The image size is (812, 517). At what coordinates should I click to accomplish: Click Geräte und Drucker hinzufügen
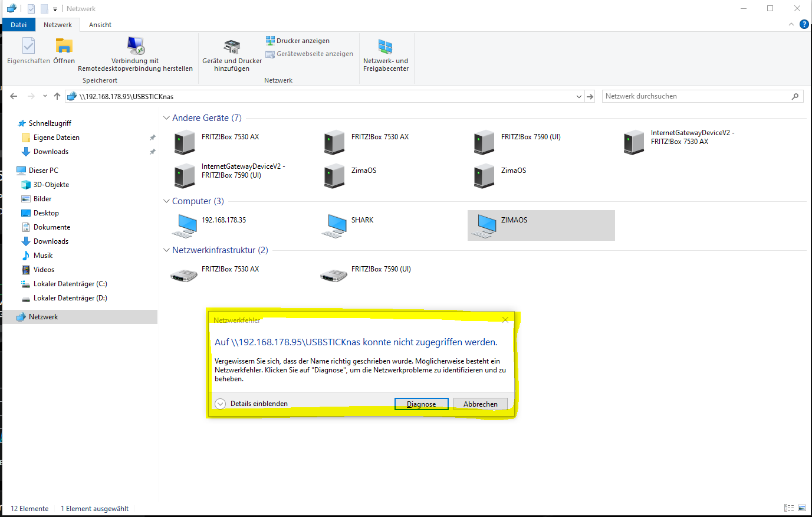[x=232, y=55]
